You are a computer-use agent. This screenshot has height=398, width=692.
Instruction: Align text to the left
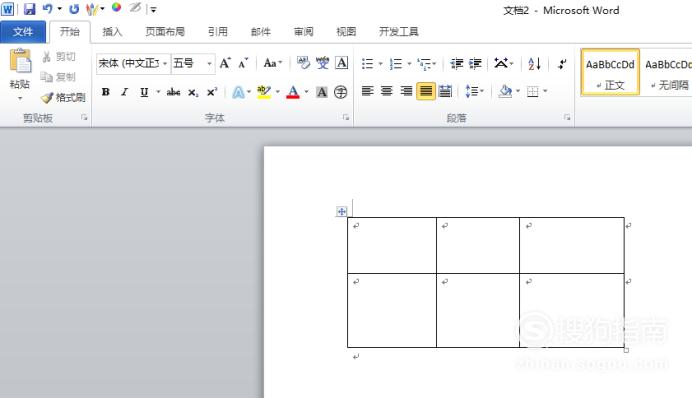point(368,91)
